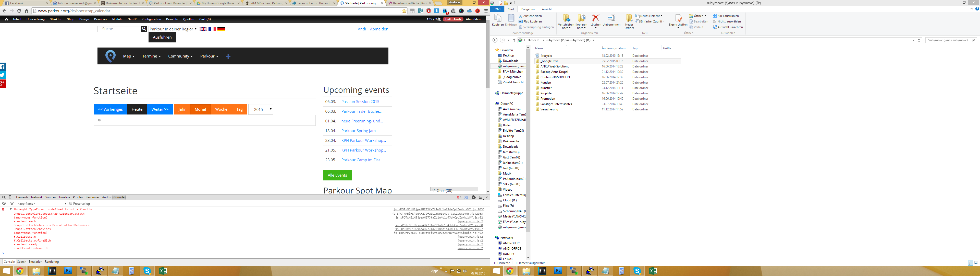Image resolution: width=980 pixels, height=276 pixels.
Task: Expand the Parkour navbar menu
Action: pos(209,56)
